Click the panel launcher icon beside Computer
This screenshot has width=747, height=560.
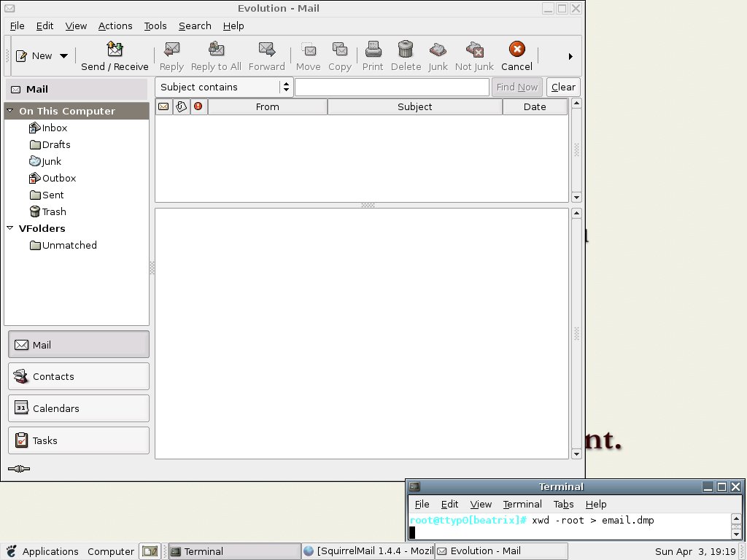pos(150,551)
